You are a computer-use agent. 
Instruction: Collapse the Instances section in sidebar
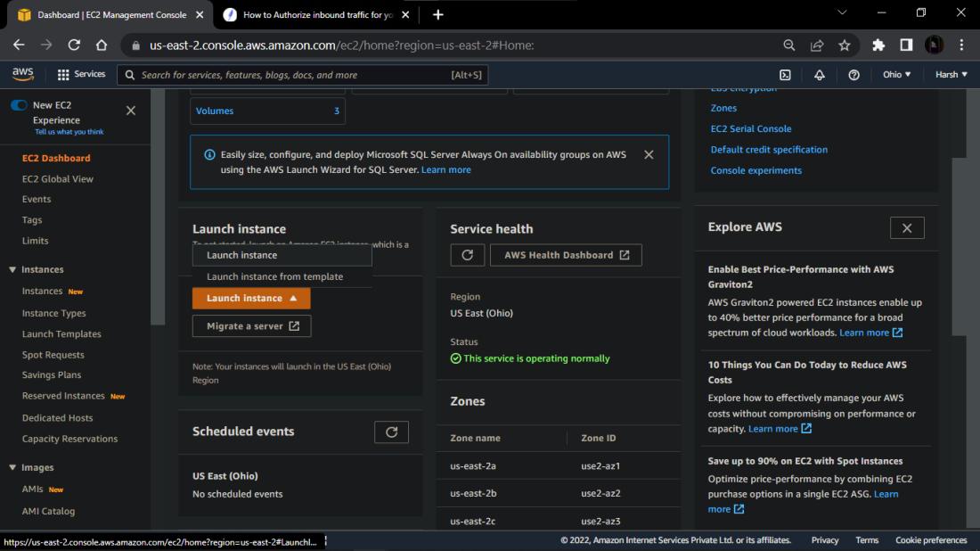point(12,269)
